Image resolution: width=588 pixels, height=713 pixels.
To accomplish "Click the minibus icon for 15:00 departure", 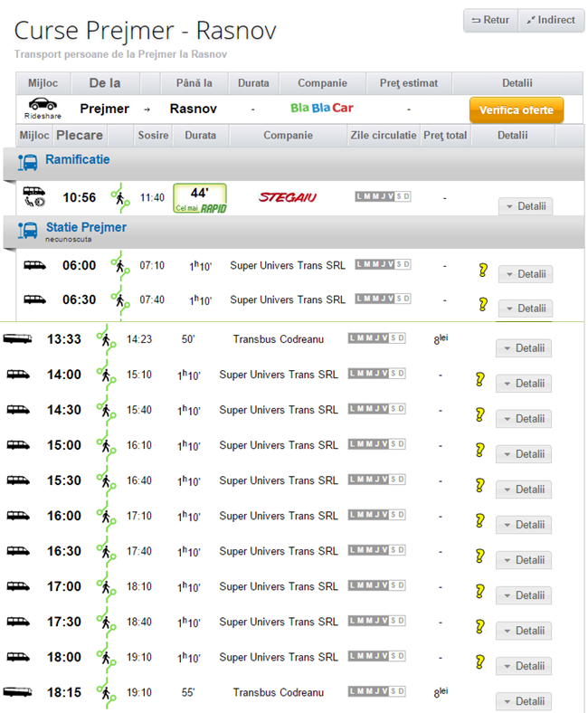I will [x=17, y=445].
